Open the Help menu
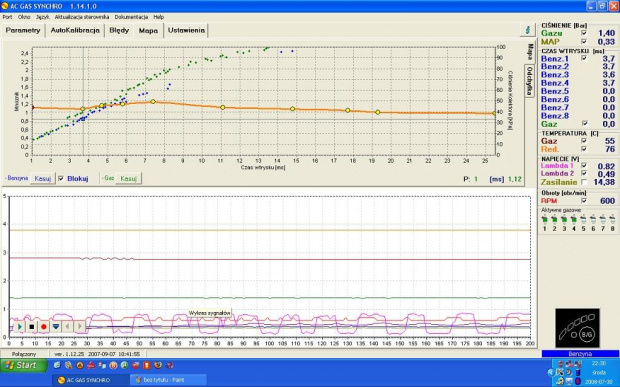This screenshot has height=387, width=620. coord(159,17)
